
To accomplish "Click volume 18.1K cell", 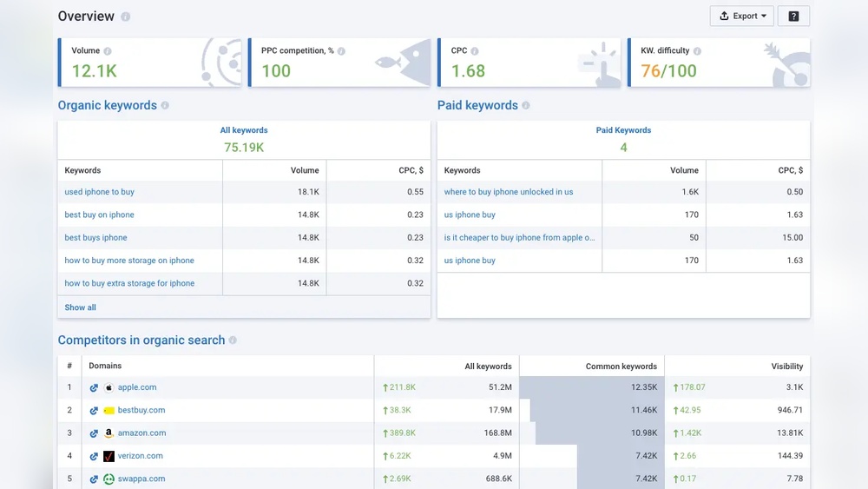I will coord(308,192).
